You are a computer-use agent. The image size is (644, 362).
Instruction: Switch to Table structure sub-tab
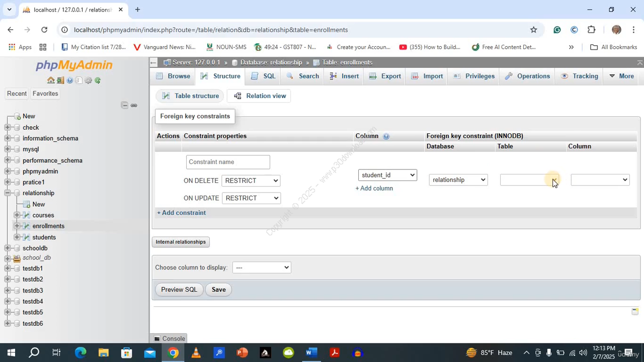coord(190,96)
